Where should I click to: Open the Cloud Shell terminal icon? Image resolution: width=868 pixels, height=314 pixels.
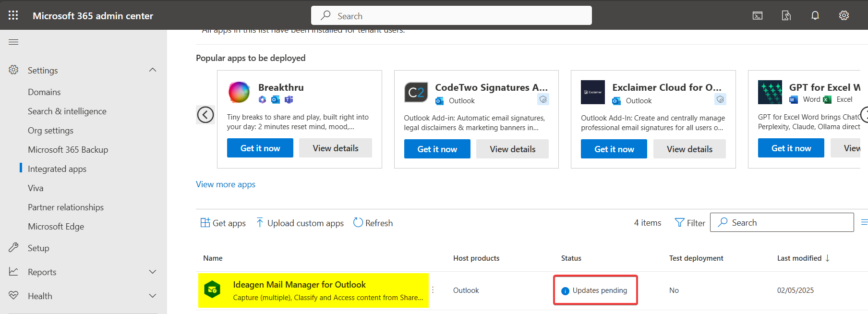click(x=758, y=16)
